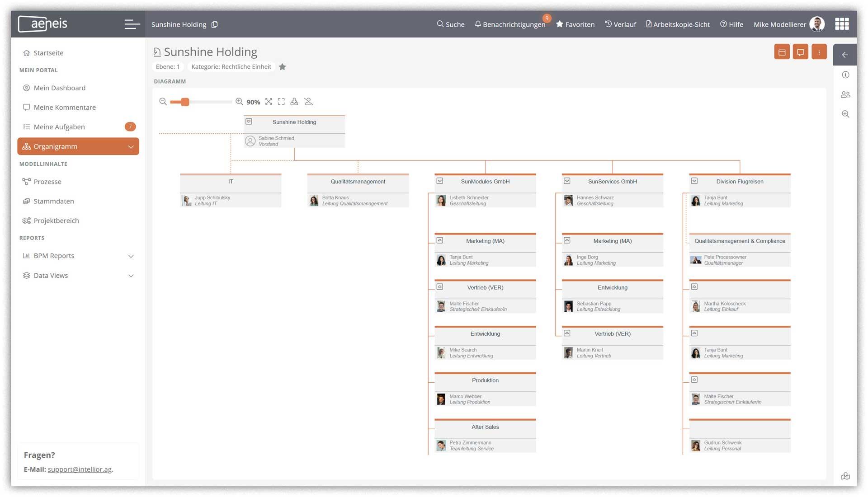
Task: Click Hannes Schwarz avatar
Action: pos(568,201)
